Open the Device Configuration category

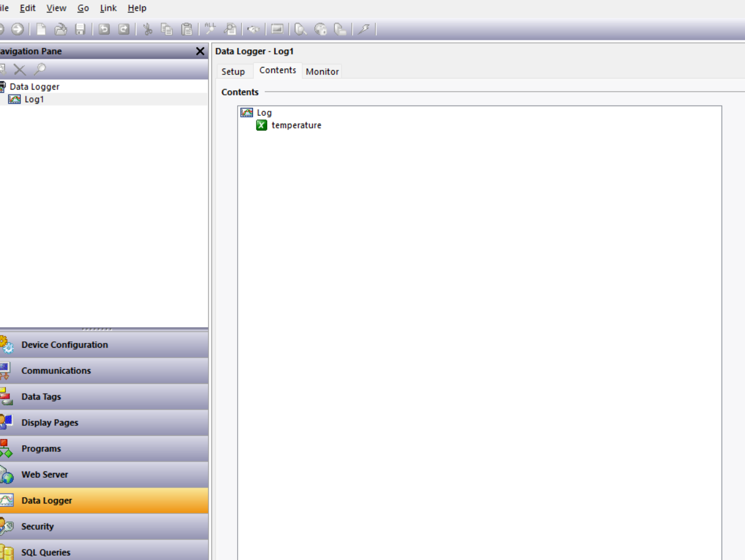coord(65,345)
